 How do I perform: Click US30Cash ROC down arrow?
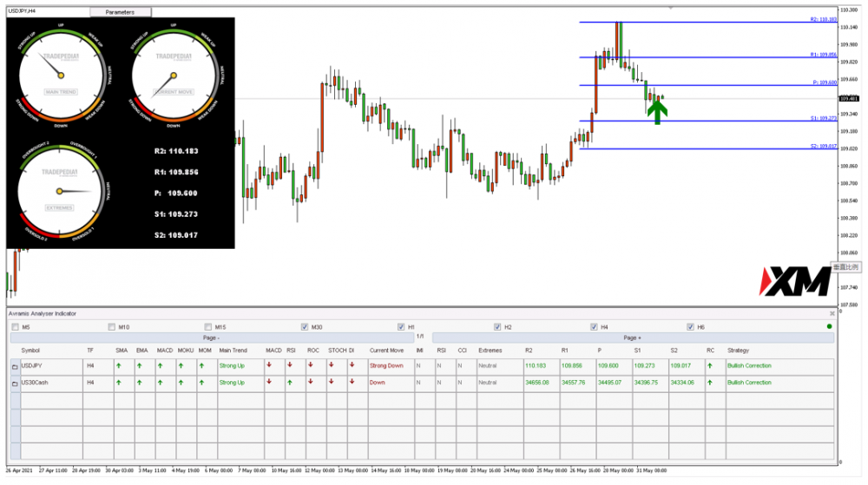[311, 382]
